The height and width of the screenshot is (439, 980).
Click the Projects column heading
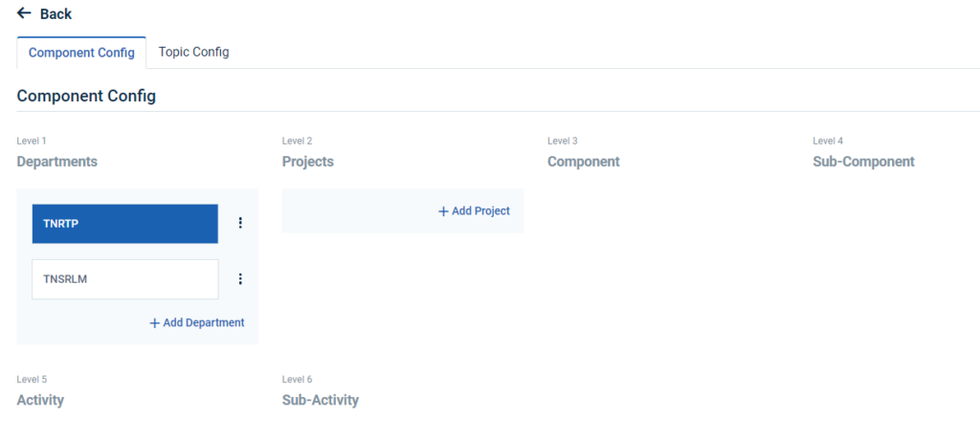click(x=308, y=162)
